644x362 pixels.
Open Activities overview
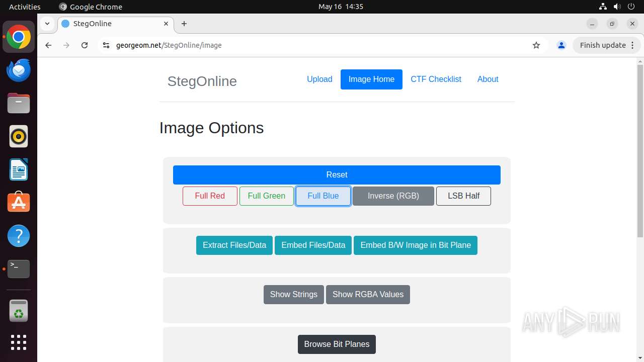[25, 7]
